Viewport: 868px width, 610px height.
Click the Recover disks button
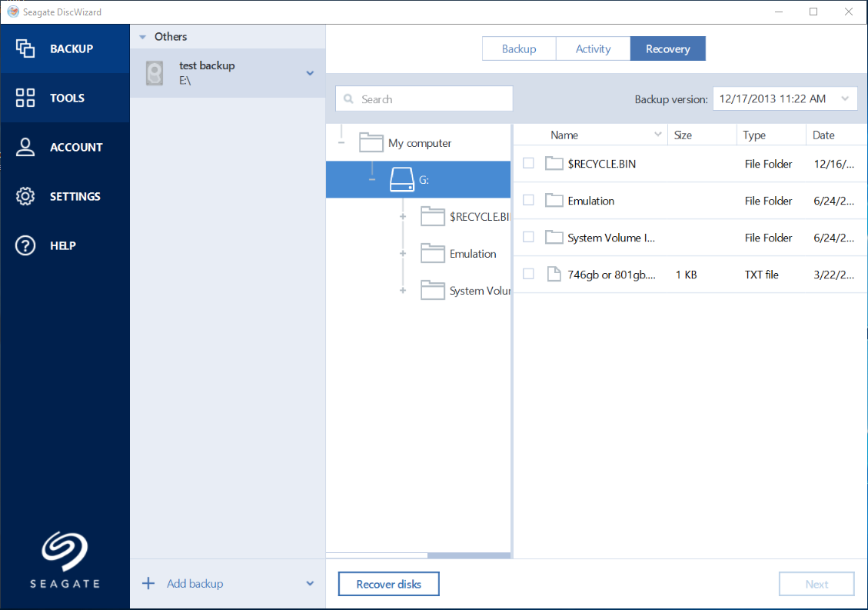(x=388, y=584)
